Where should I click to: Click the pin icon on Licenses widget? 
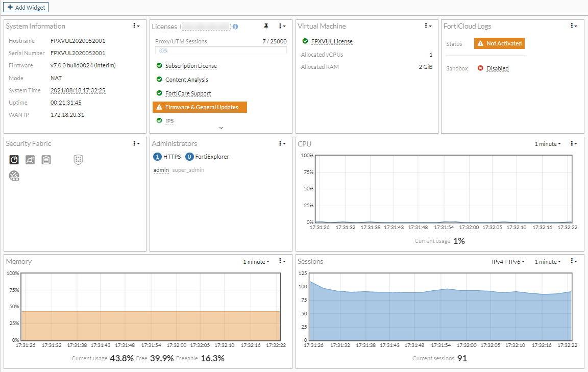click(x=266, y=26)
